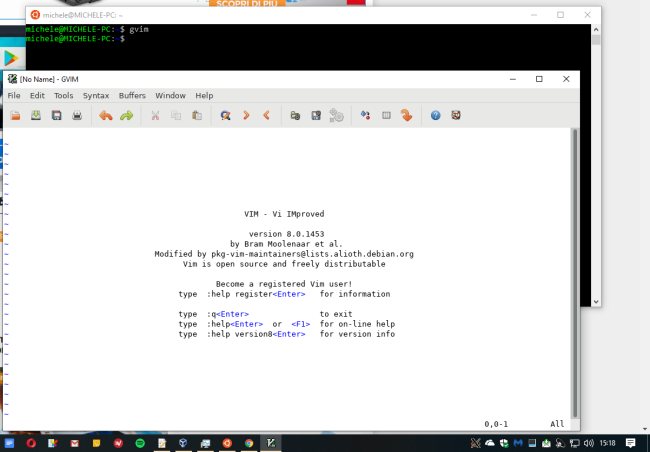Click the Print toolbar icon
This screenshot has width=650, height=452.
coord(77,115)
